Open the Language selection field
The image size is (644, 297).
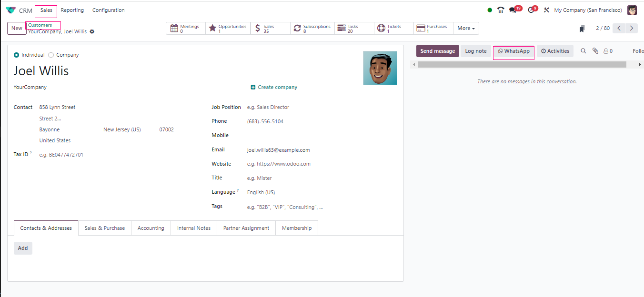point(286,192)
